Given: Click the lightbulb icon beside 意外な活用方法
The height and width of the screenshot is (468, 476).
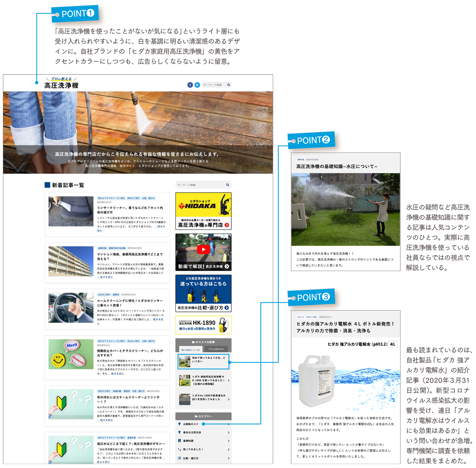Looking at the screenshot, I should click(180, 432).
